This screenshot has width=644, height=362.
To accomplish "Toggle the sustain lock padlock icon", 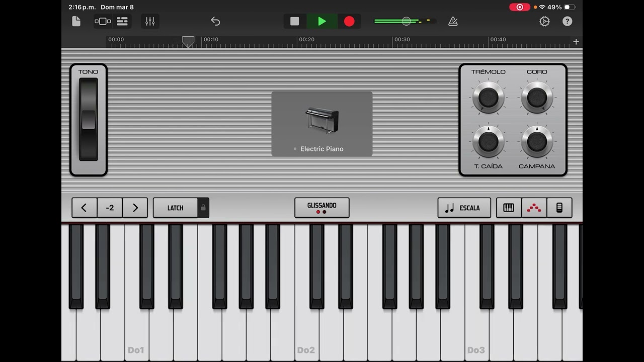I will (203, 208).
